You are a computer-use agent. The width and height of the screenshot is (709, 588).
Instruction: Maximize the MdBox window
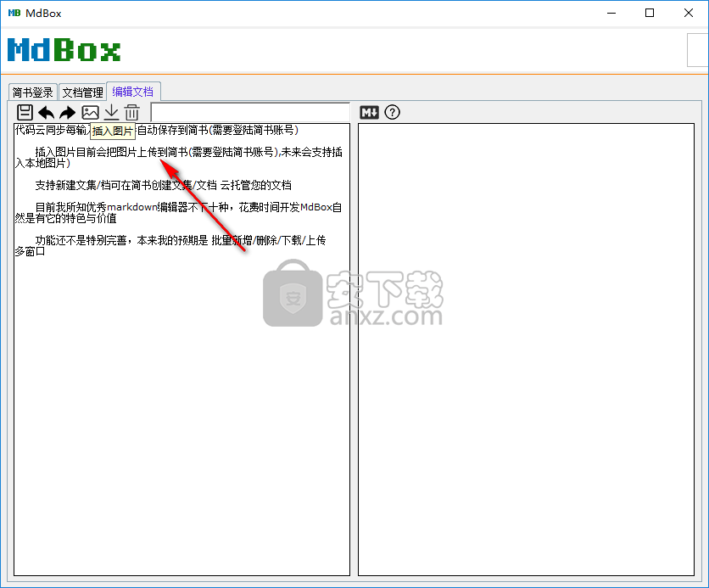(x=650, y=13)
